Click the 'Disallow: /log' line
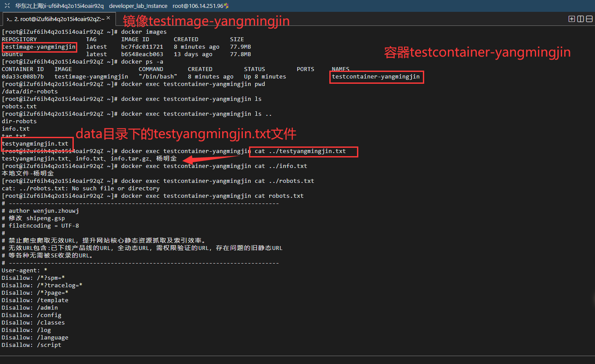This screenshot has width=595, height=364. click(26, 330)
